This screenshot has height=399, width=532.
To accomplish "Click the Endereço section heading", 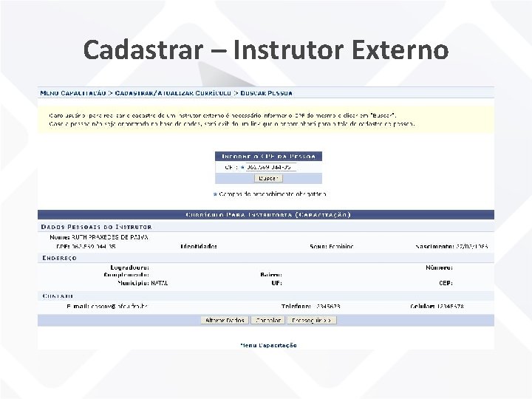I will point(59,258).
